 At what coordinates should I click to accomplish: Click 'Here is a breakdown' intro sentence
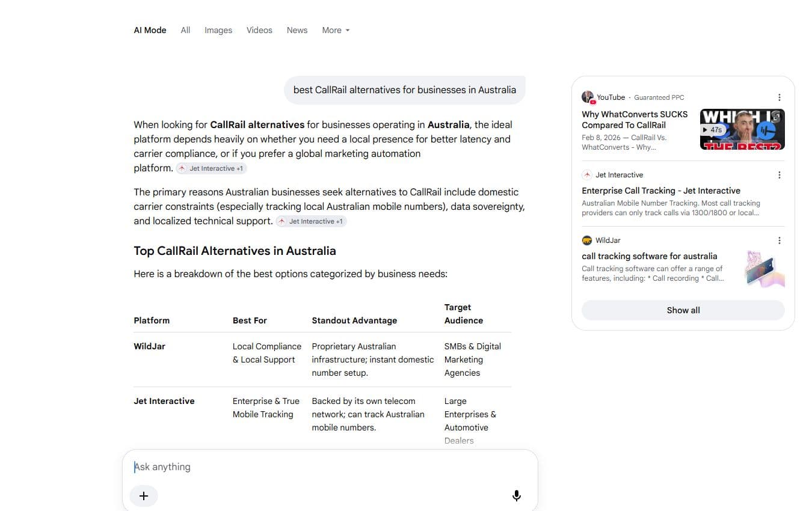[x=291, y=274]
